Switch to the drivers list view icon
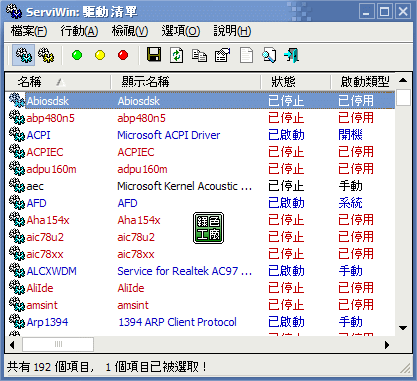Image resolution: width=417 pixels, height=381 pixels. pos(23,55)
